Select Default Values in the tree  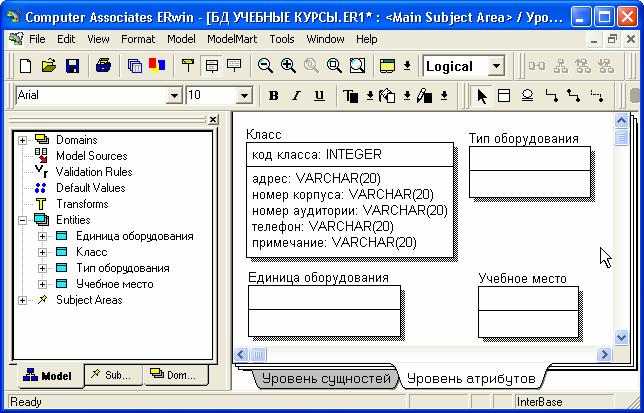point(91,188)
